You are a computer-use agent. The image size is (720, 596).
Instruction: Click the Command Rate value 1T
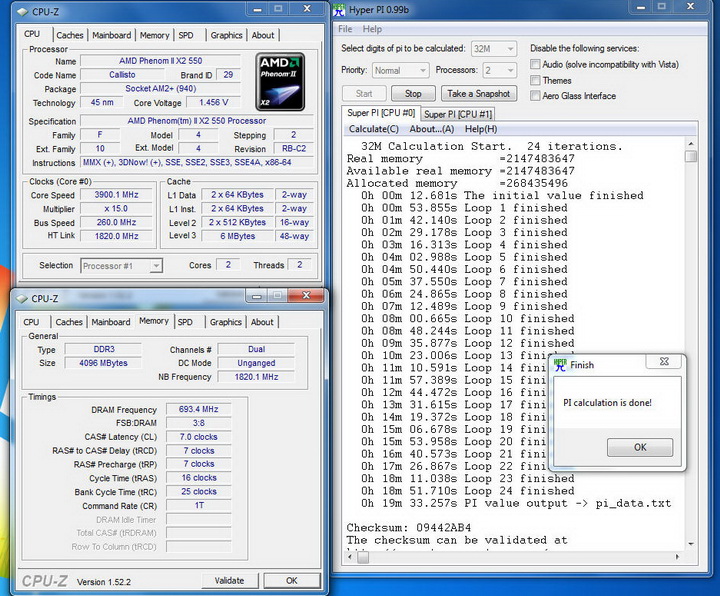pyautogui.click(x=198, y=506)
